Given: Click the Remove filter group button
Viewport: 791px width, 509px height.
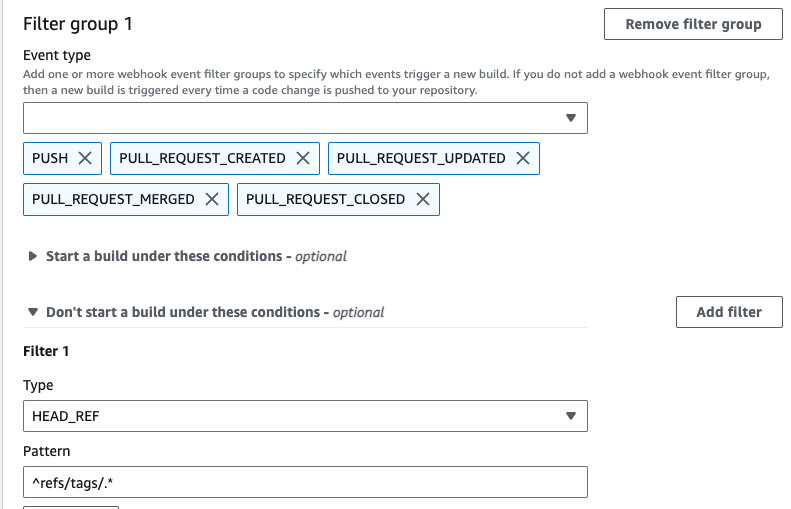Looking at the screenshot, I should pos(693,24).
